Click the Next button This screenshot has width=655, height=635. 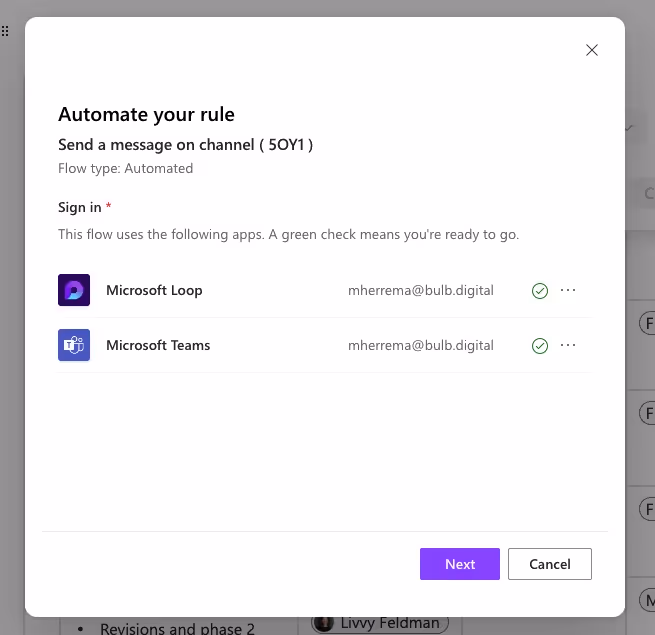click(x=460, y=564)
